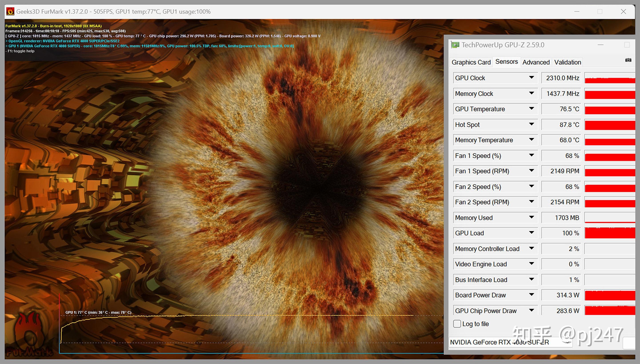Open the Validation tab
The height and width of the screenshot is (364, 640).
568,62
